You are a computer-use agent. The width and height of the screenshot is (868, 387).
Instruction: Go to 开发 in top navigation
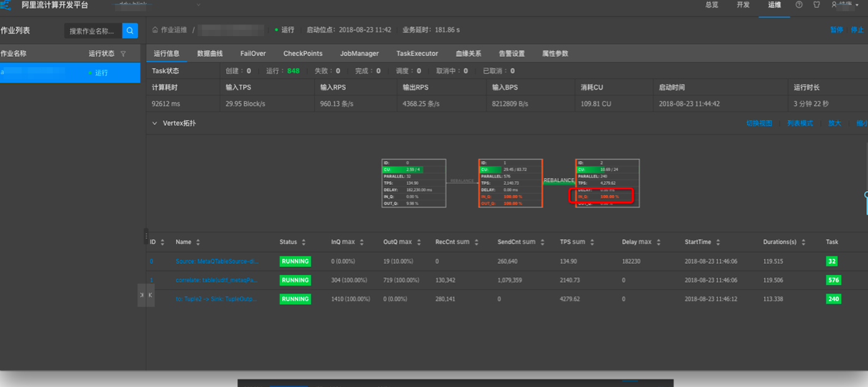point(743,5)
